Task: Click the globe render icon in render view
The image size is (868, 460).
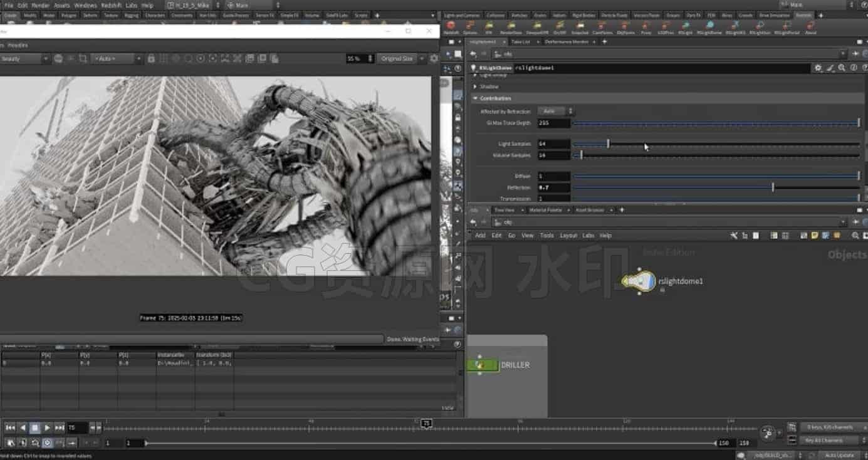Action: coord(58,58)
